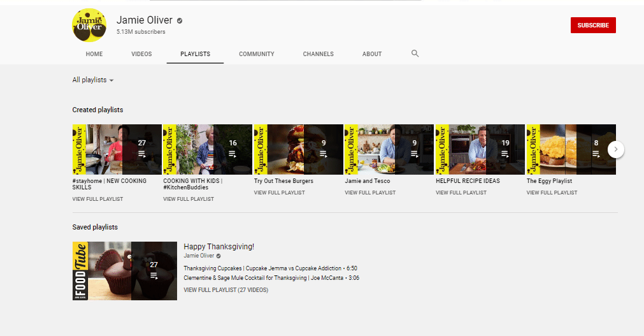Go to the HOME tab
The image size is (644, 336).
(x=94, y=54)
